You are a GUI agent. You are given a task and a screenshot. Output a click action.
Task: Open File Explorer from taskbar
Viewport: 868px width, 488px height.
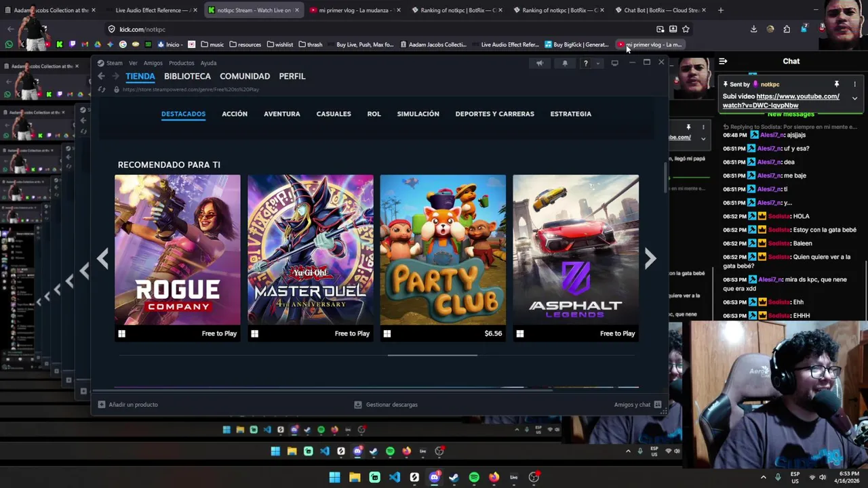[355, 477]
